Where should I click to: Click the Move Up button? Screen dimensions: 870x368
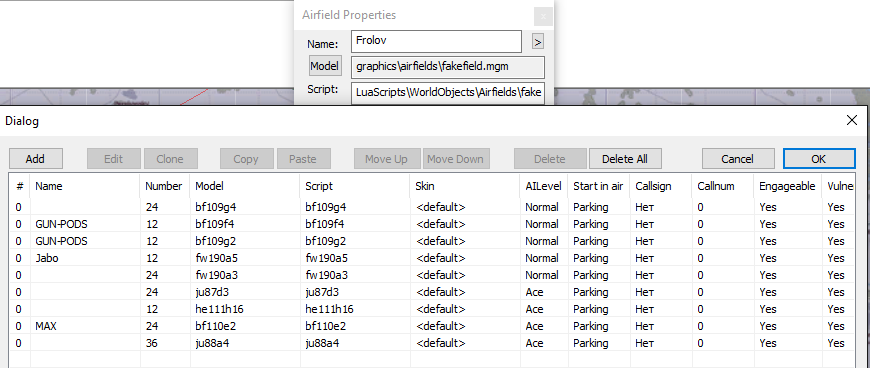386,159
